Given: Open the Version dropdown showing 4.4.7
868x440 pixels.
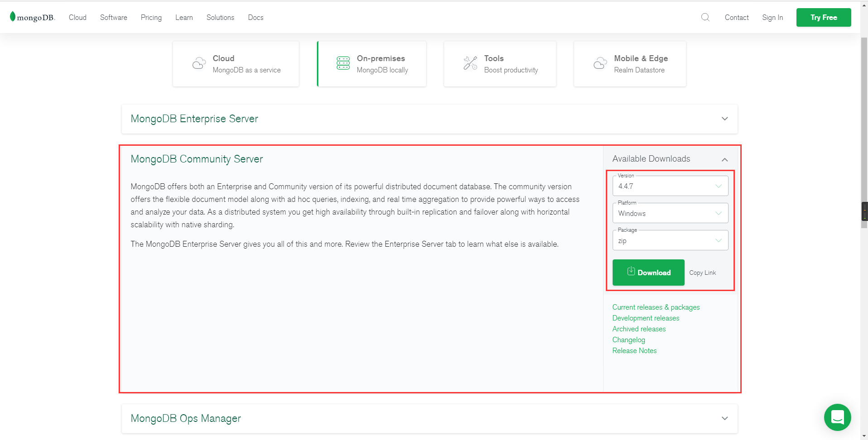Looking at the screenshot, I should coord(670,186).
